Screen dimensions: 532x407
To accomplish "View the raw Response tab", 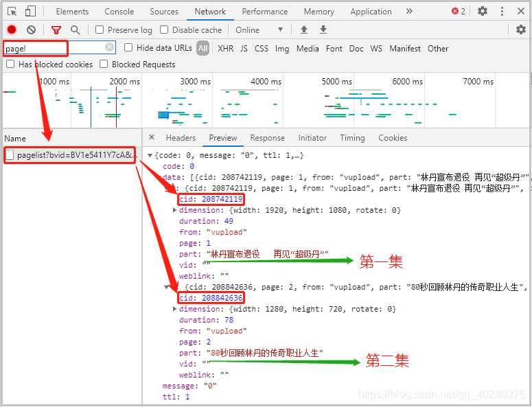I will (267, 138).
